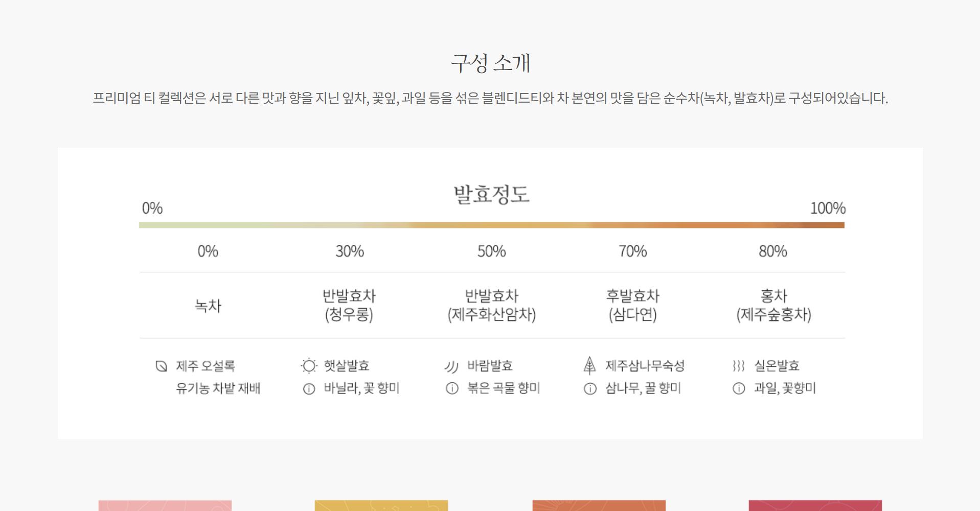Click the 반발효차 (제주화산암차) label
The width and height of the screenshot is (980, 511).
491,305
